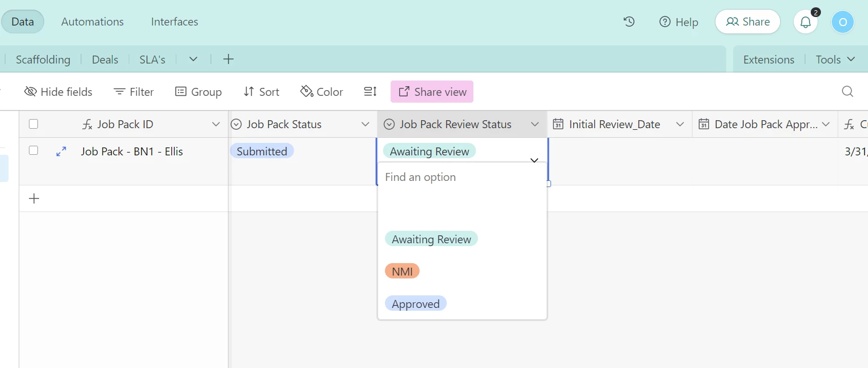Click the account avatar O
Image resolution: width=868 pixels, height=368 pixels.
coord(842,22)
